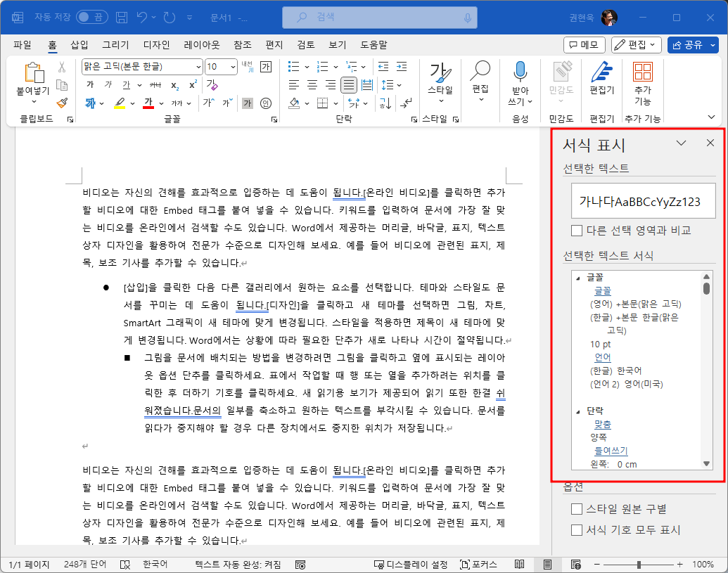Check '스타일 원본 구별' checkbox
The image size is (728, 573).
pyautogui.click(x=577, y=509)
